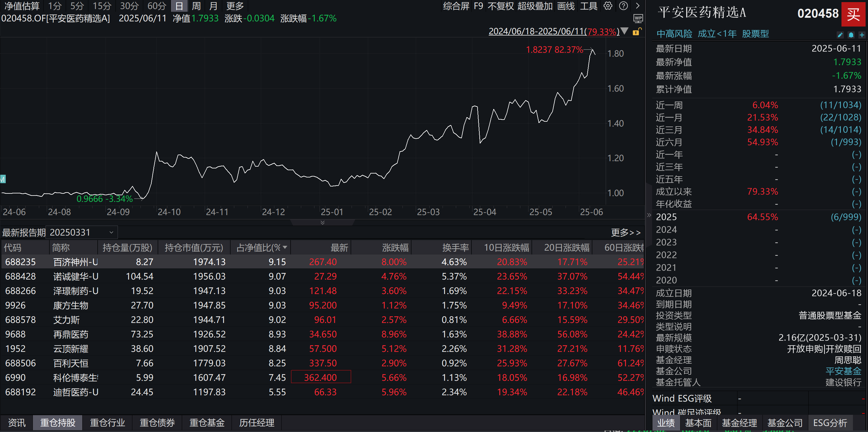Switch to 基金公司 tab in right panel
The image size is (868, 432).
point(785,423)
